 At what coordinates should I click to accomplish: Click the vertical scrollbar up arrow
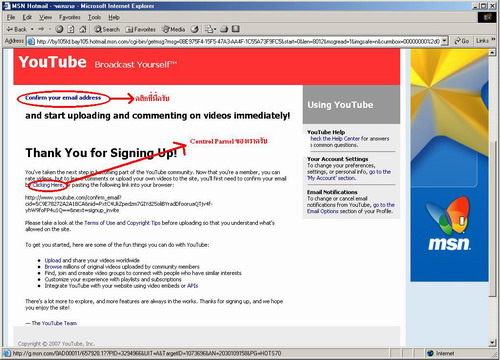[x=492, y=52]
